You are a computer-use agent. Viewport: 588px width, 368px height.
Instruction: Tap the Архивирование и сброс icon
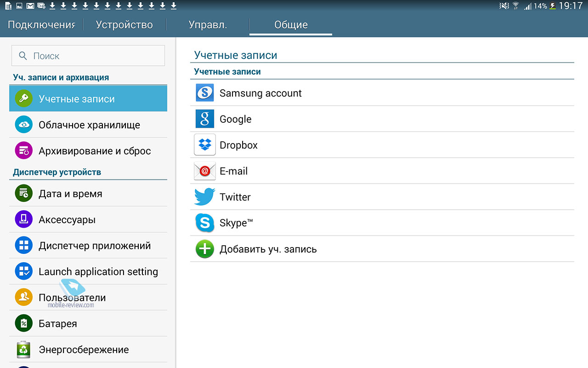(23, 150)
